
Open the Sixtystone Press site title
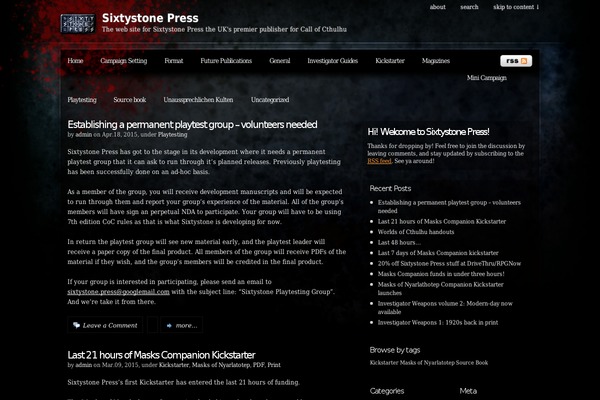tap(150, 18)
